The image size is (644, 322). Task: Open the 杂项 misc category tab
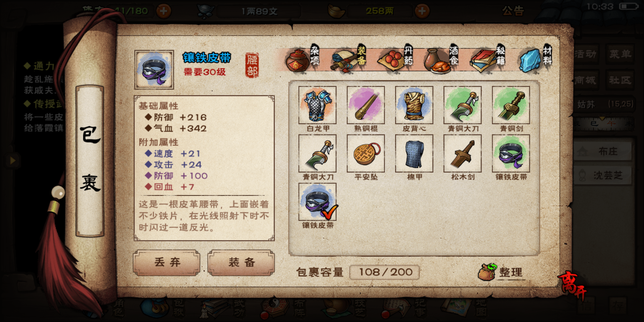pos(302,59)
